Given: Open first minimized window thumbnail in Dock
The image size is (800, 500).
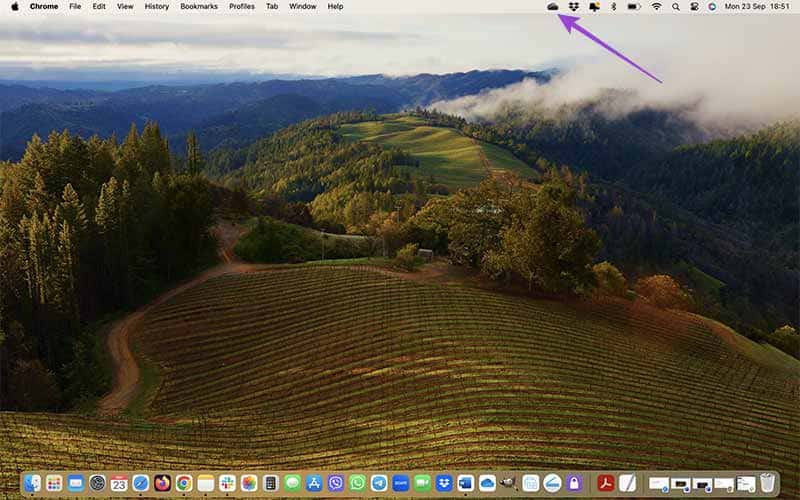Looking at the screenshot, I should click(x=659, y=483).
